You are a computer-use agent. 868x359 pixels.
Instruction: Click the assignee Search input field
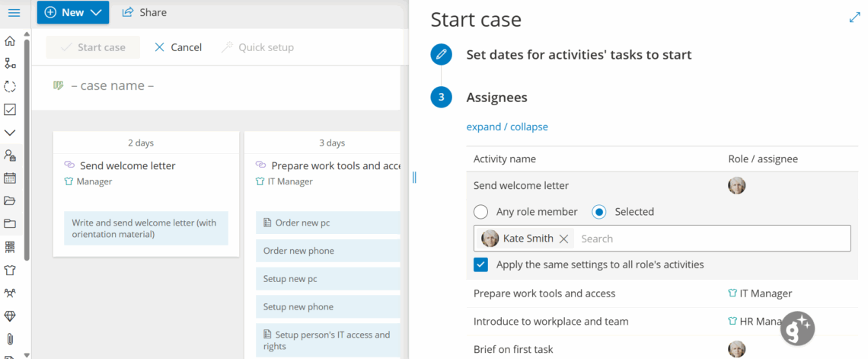(708, 239)
